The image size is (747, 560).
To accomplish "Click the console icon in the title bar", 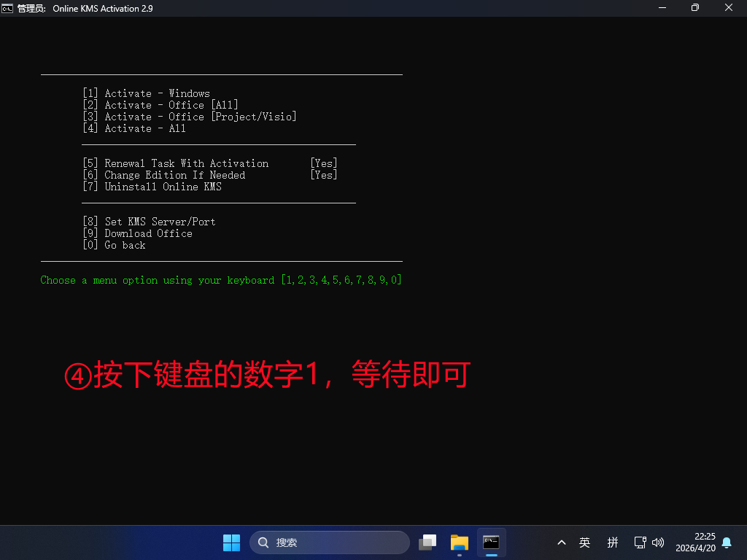I will point(9,8).
